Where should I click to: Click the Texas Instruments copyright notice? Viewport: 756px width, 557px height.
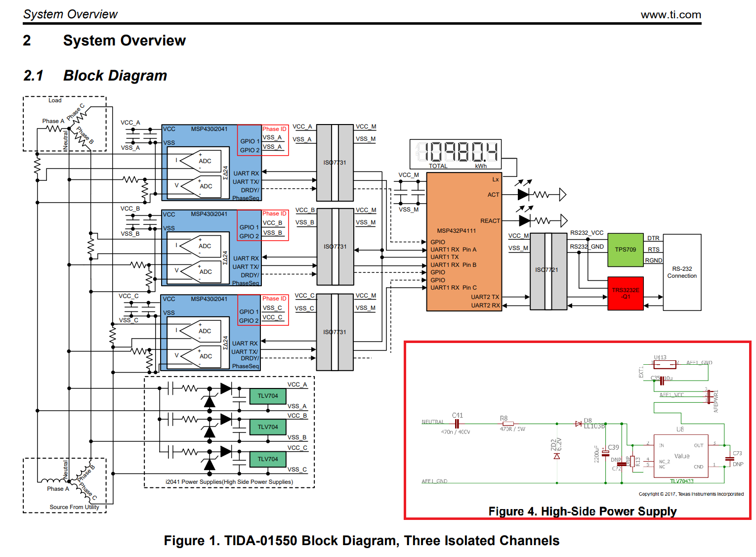[x=691, y=494]
